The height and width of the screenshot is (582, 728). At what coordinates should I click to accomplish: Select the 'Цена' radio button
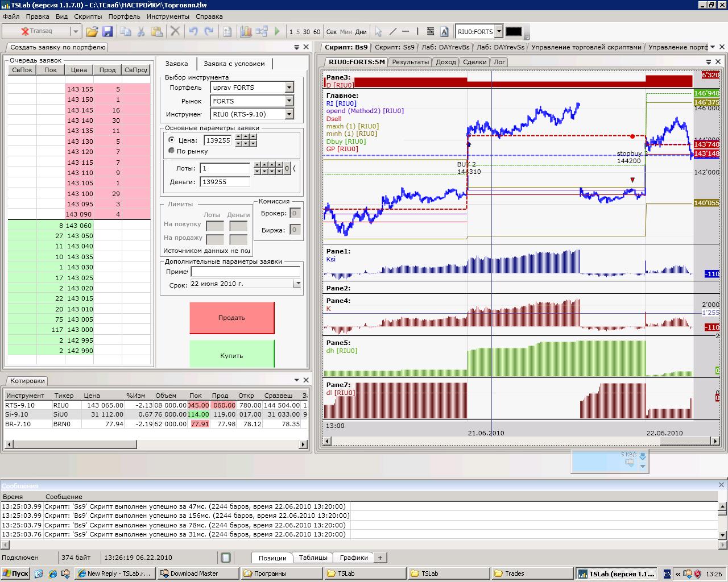[x=172, y=140]
